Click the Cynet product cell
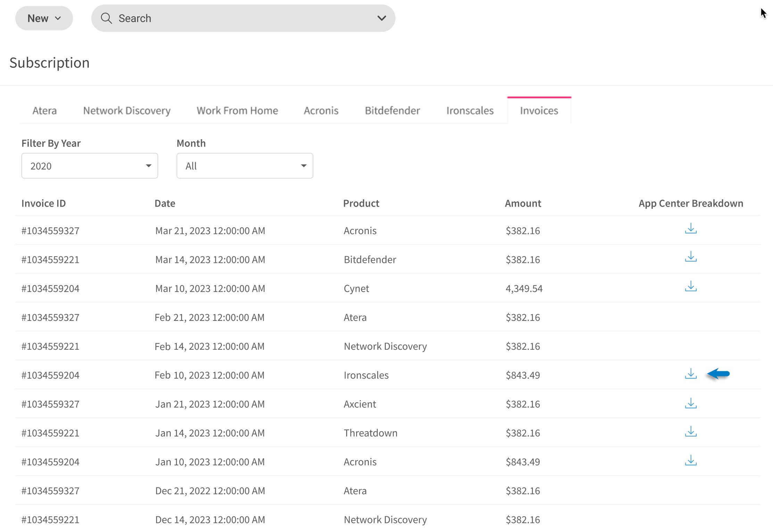This screenshot has width=773, height=532. click(356, 288)
